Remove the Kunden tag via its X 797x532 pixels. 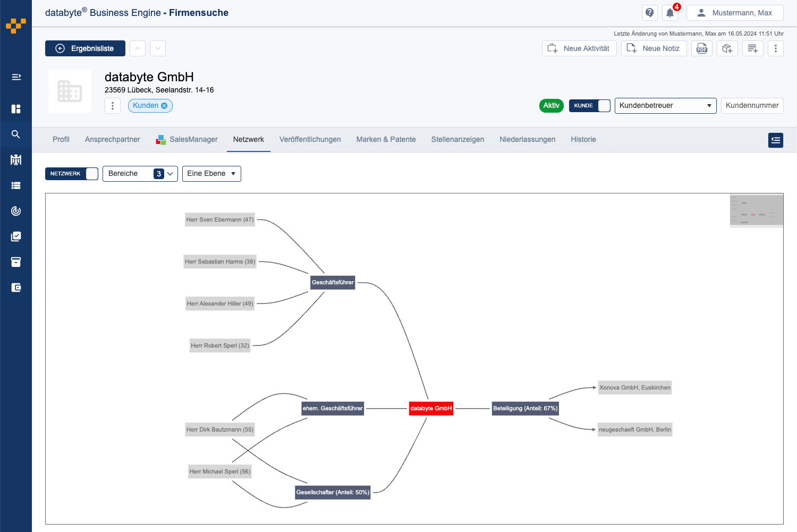click(165, 105)
